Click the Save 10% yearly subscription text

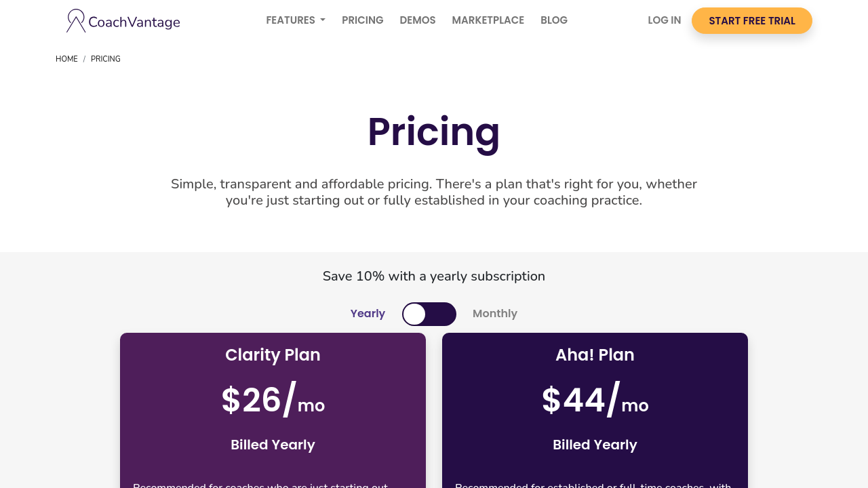click(434, 277)
